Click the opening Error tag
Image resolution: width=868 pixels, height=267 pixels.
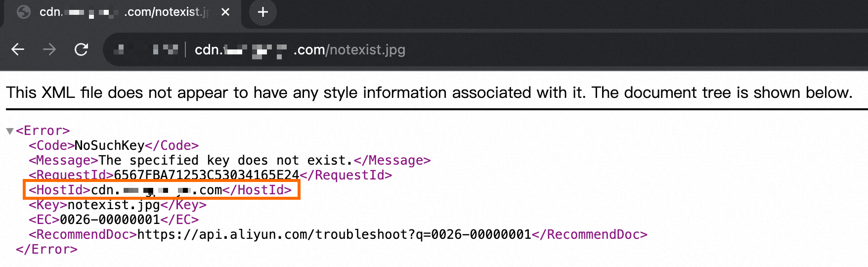click(43, 131)
